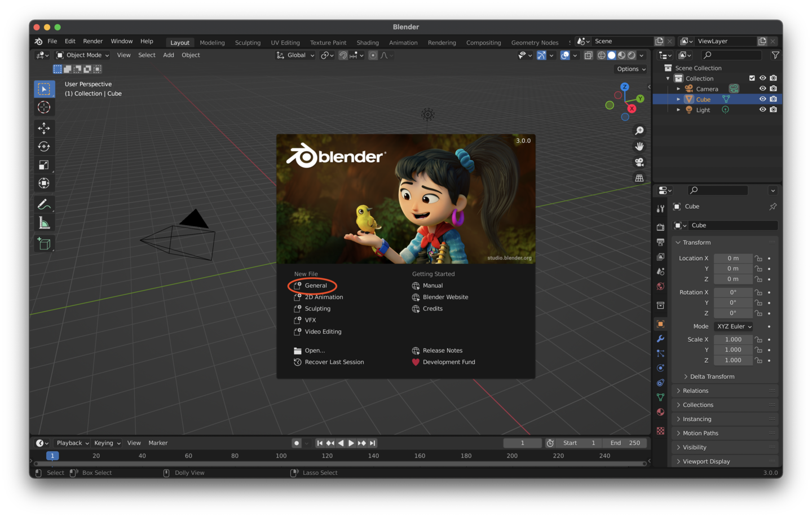Select the Rotate tool

[44, 146]
